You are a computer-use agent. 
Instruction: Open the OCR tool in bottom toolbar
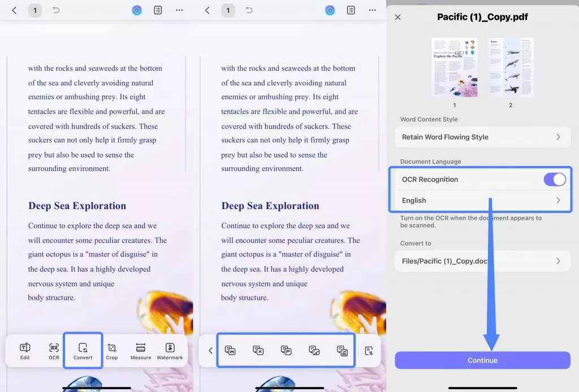coord(54,351)
